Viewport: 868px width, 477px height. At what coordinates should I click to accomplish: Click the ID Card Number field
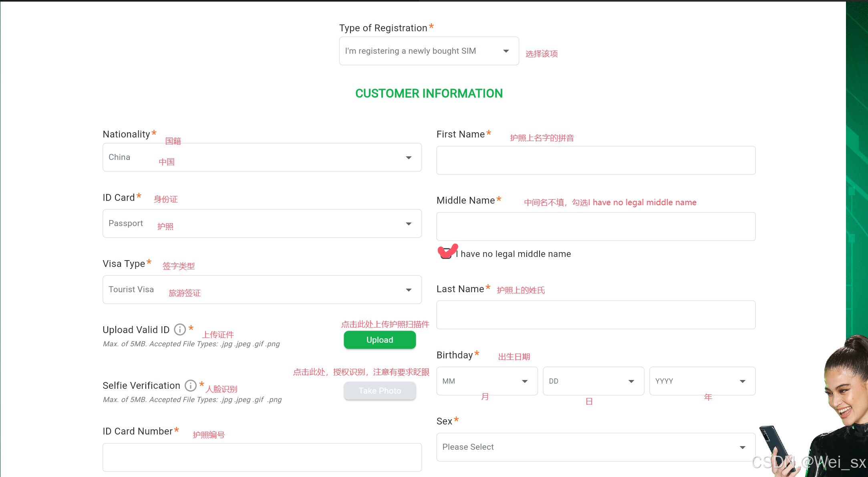[262, 457]
